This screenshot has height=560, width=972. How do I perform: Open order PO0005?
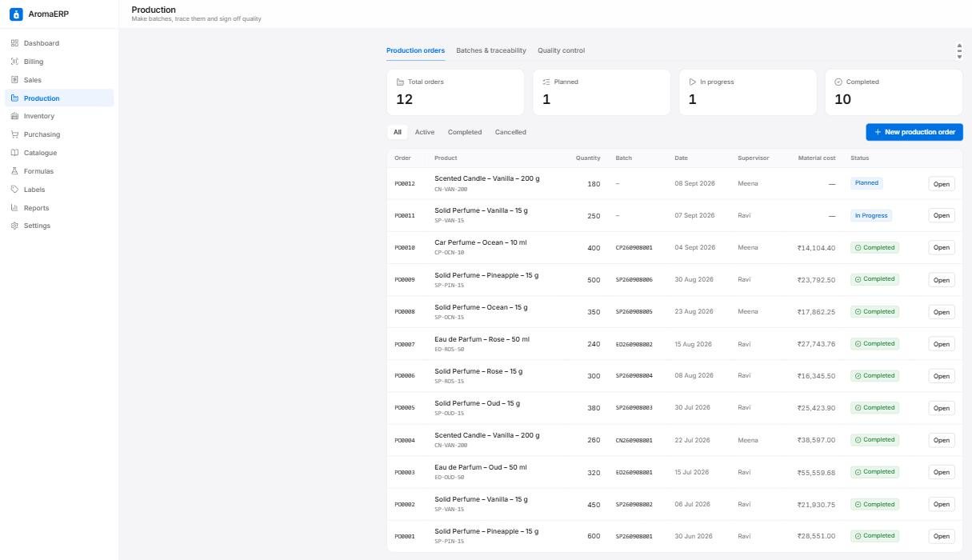pyautogui.click(x=942, y=408)
